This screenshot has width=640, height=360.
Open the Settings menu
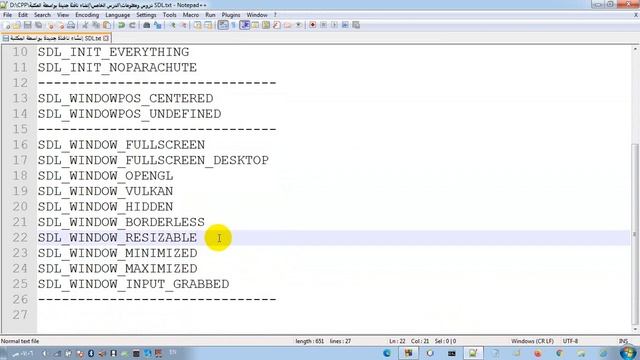[x=146, y=15]
